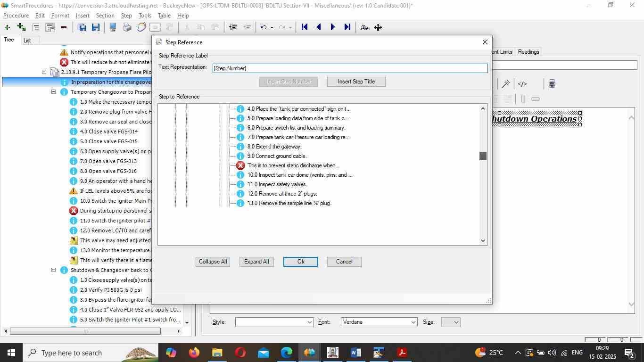Collapse the Temporary Changeover to Propane node
Screen dimensions: 644x362
(53, 92)
